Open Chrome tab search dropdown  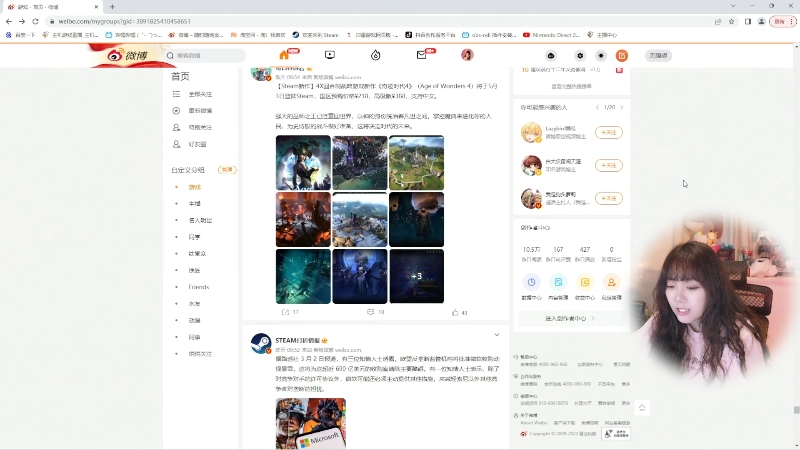coord(733,6)
